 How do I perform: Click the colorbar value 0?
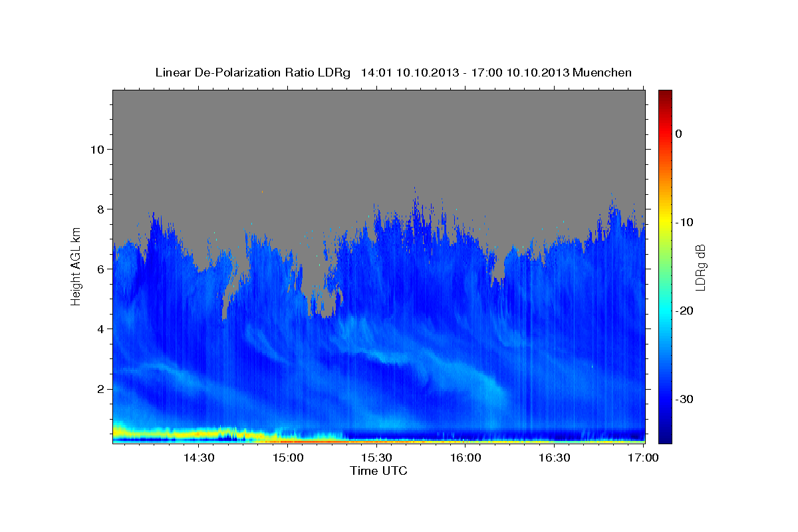[x=678, y=134]
